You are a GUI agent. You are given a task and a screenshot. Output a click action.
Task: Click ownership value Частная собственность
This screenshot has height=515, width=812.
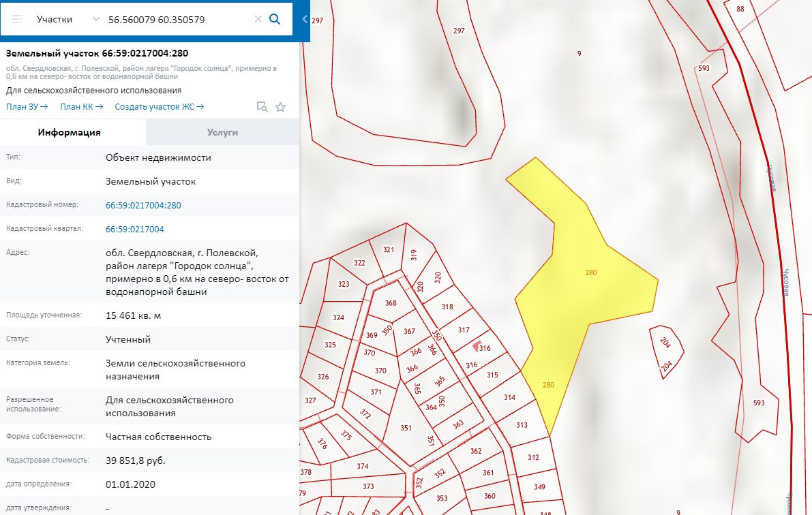[158, 437]
